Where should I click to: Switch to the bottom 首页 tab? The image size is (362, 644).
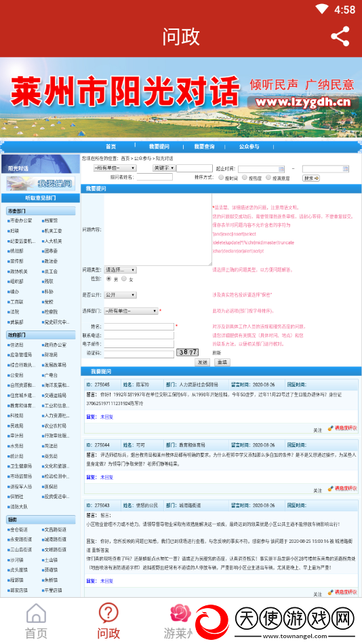36,621
